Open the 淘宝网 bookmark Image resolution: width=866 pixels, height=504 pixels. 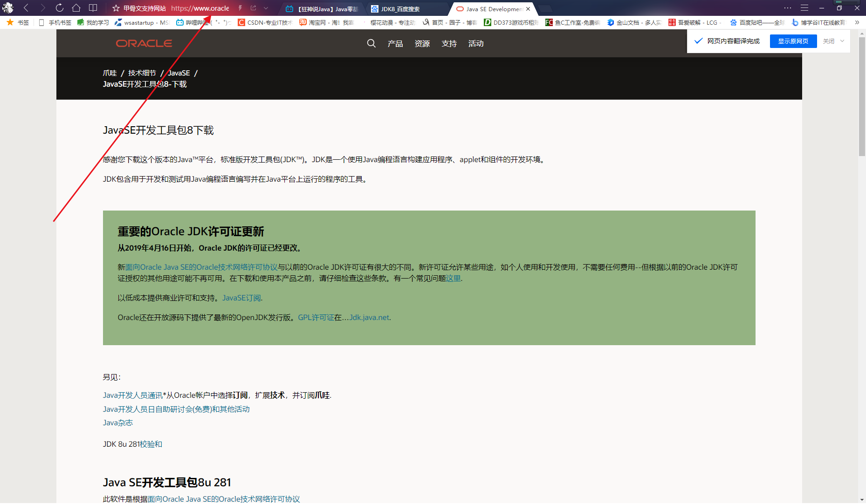pyautogui.click(x=327, y=22)
